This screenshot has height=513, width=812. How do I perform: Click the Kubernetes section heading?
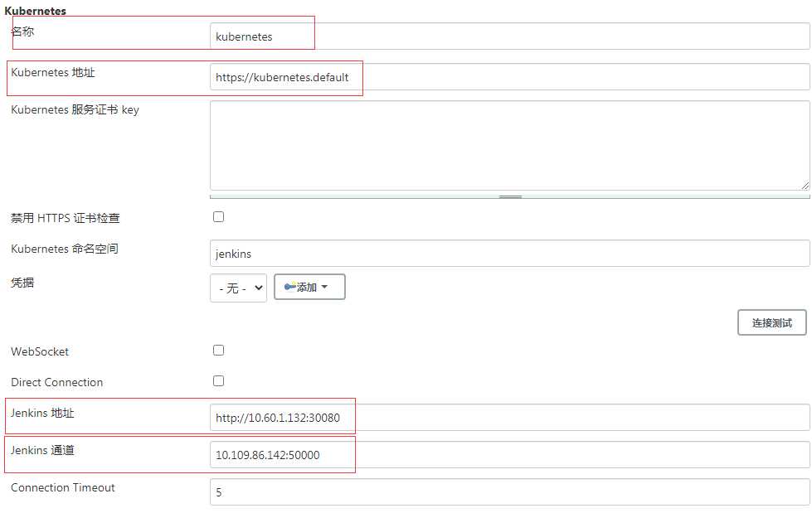tap(35, 10)
